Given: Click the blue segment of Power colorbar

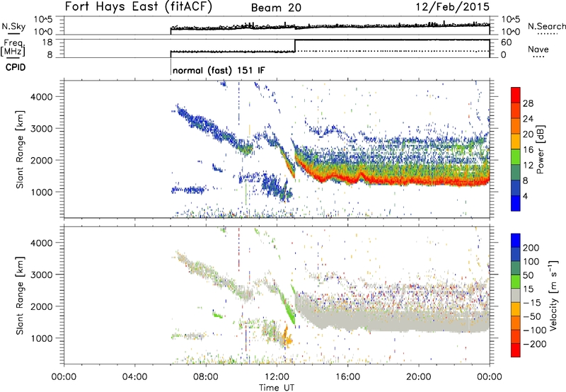Looking at the screenshot, I should (x=516, y=203).
